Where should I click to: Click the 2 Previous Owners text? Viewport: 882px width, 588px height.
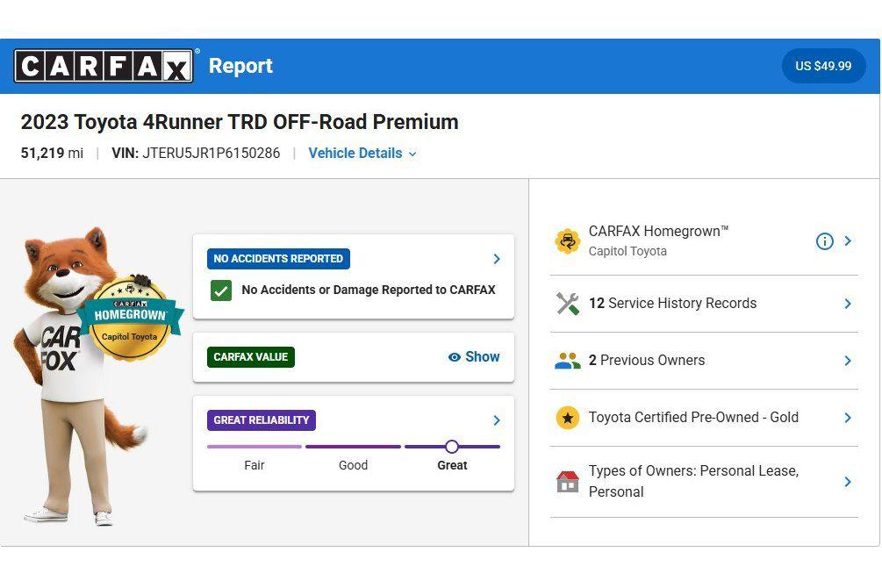point(647,360)
